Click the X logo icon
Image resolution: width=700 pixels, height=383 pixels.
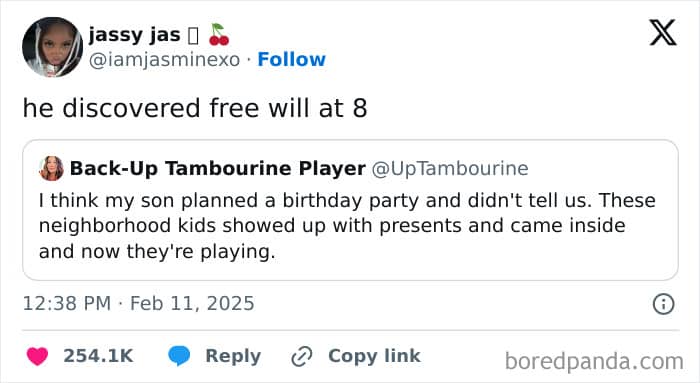663,33
